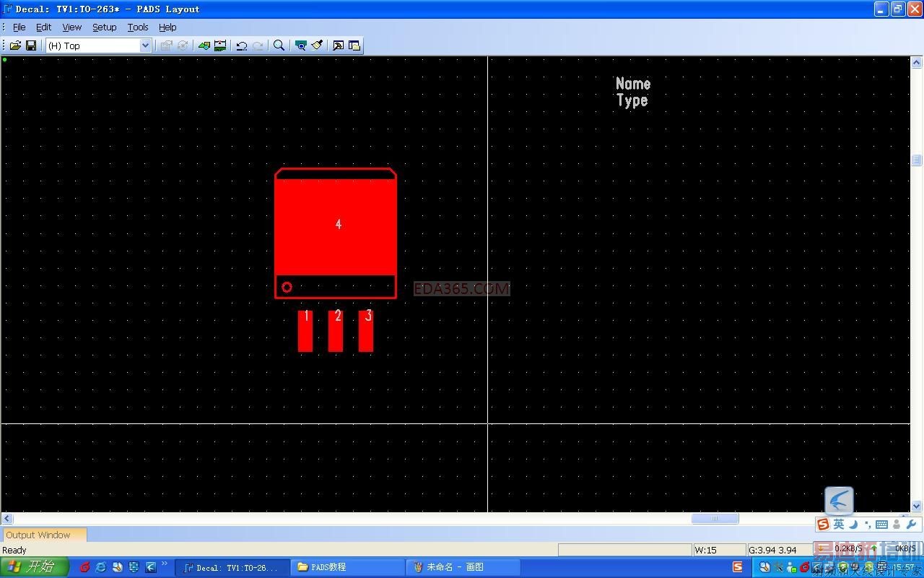The image size is (924, 578).
Task: Open the View menu
Action: 72,27
